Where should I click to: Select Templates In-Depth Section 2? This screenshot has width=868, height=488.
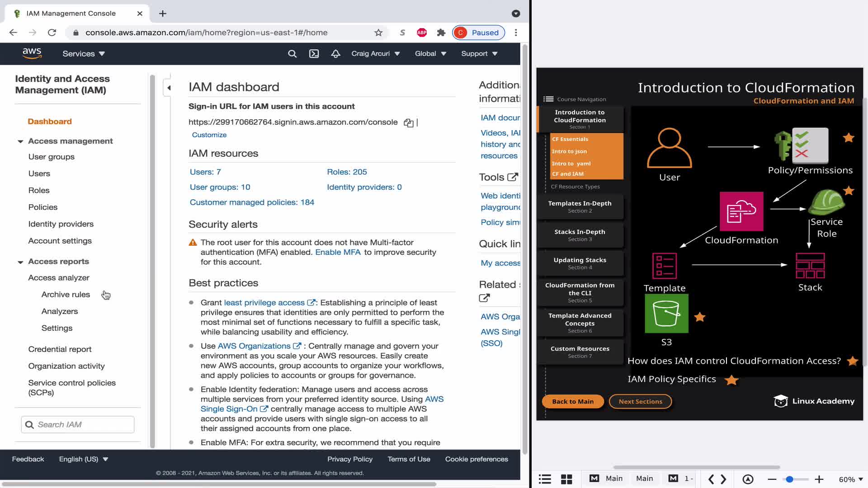pyautogui.click(x=580, y=206)
